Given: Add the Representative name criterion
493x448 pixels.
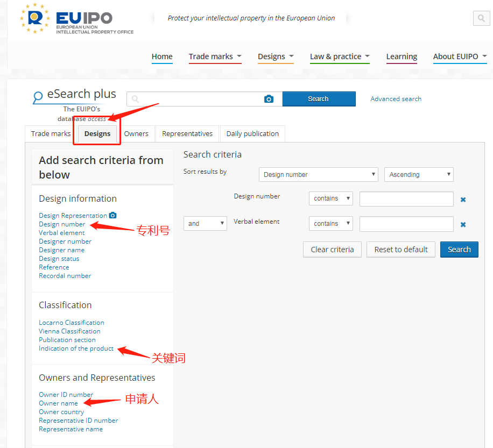Looking at the screenshot, I should point(71,429).
